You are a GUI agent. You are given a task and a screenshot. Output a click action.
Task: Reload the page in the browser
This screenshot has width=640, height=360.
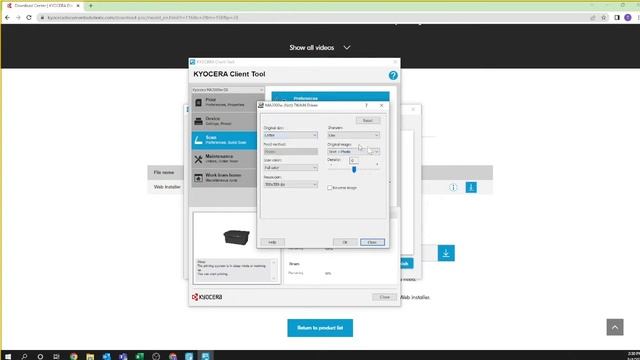29,18
